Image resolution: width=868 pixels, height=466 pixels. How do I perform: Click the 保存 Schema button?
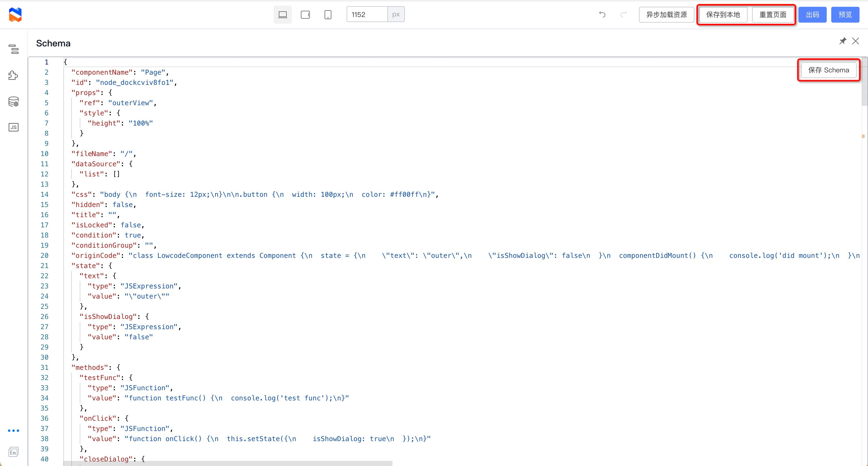(x=828, y=70)
